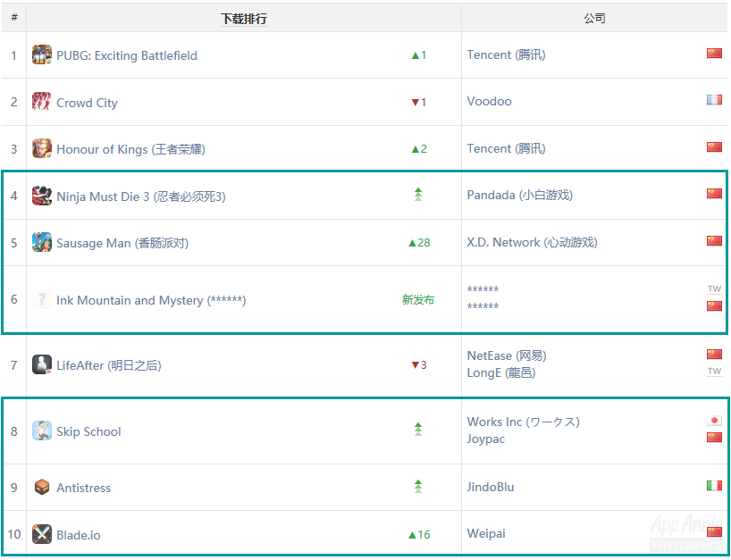Select the JindoBlu company link

click(x=491, y=487)
